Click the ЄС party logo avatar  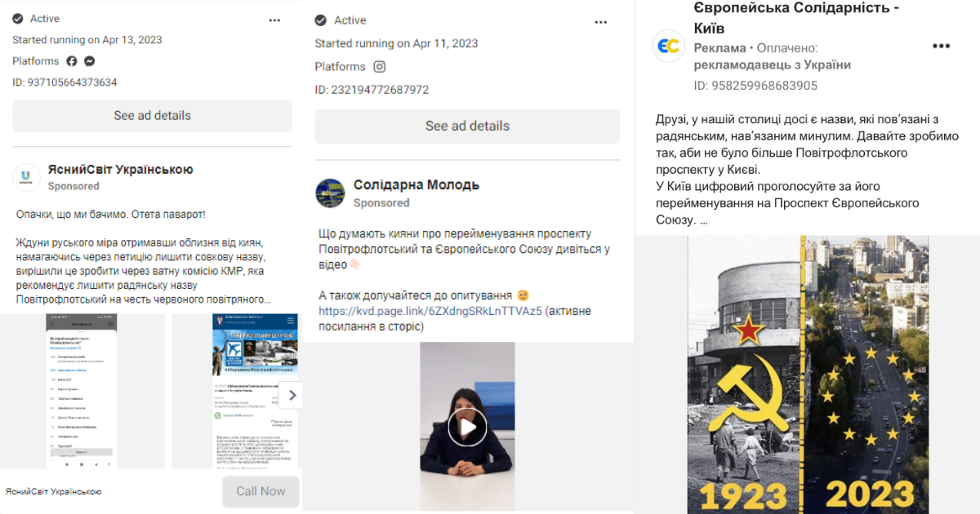[x=668, y=47]
